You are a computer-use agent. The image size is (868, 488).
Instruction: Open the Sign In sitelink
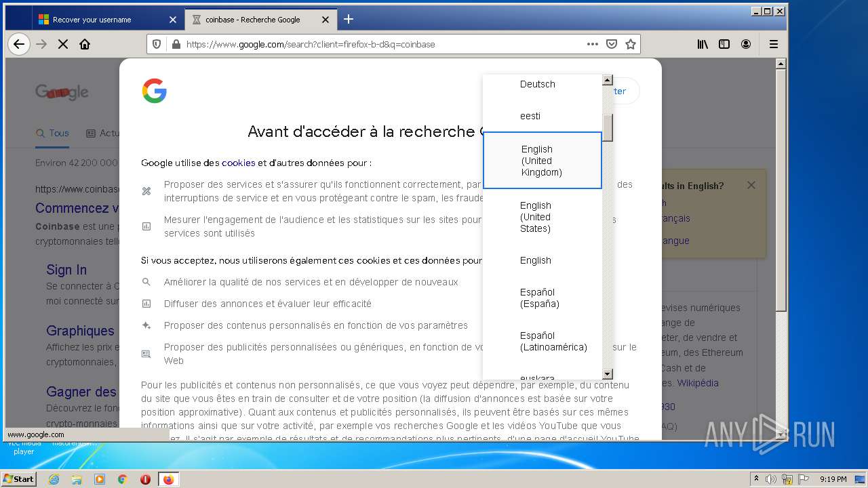coord(66,270)
